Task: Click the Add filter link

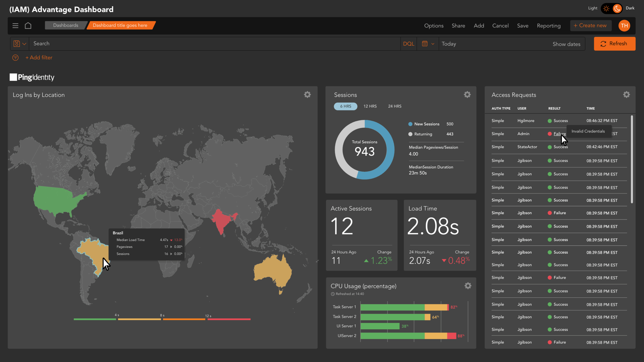Action: [39, 58]
